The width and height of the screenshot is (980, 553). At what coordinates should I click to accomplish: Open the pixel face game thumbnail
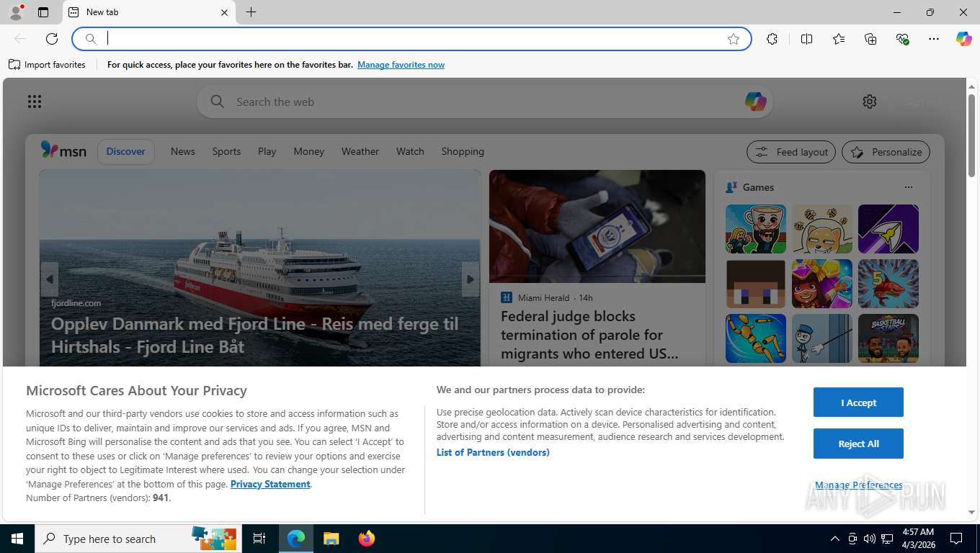[x=756, y=284]
